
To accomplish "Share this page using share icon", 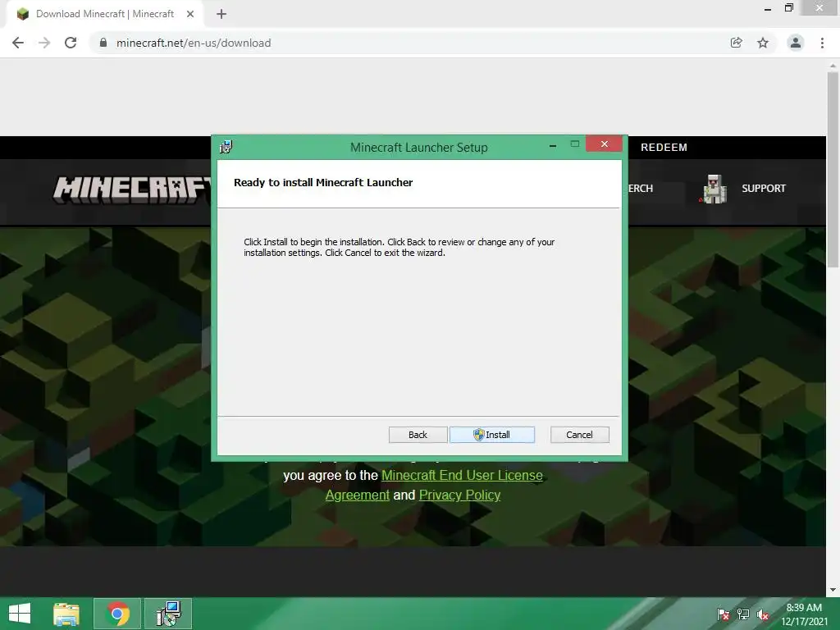I will pos(737,43).
